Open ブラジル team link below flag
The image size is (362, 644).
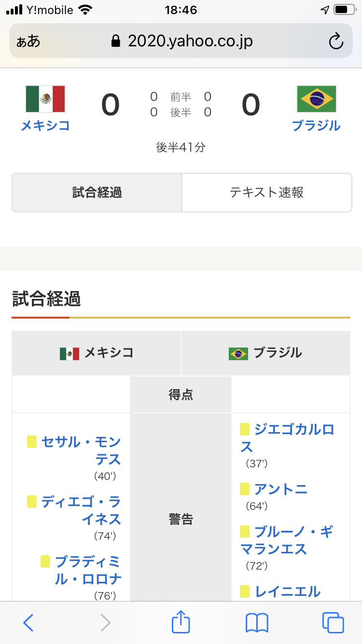tap(317, 126)
